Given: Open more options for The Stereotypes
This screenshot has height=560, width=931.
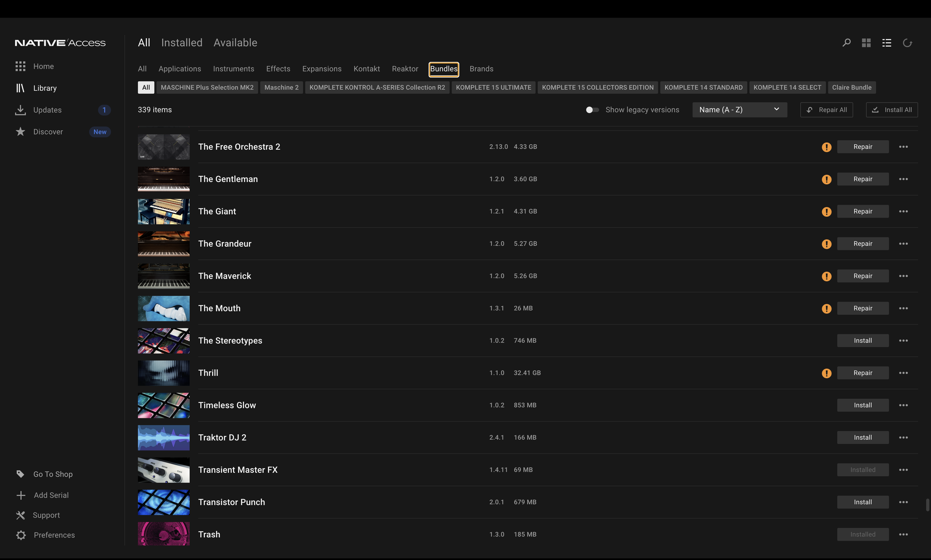Looking at the screenshot, I should [x=904, y=340].
